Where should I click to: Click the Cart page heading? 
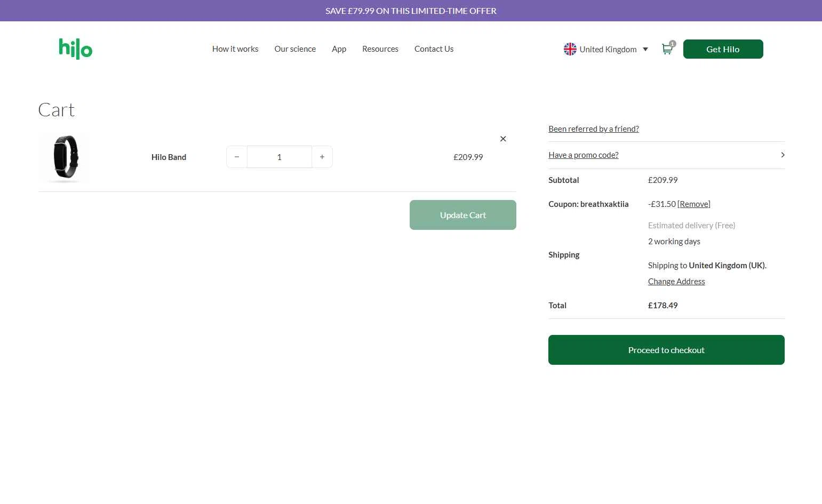[x=57, y=109]
